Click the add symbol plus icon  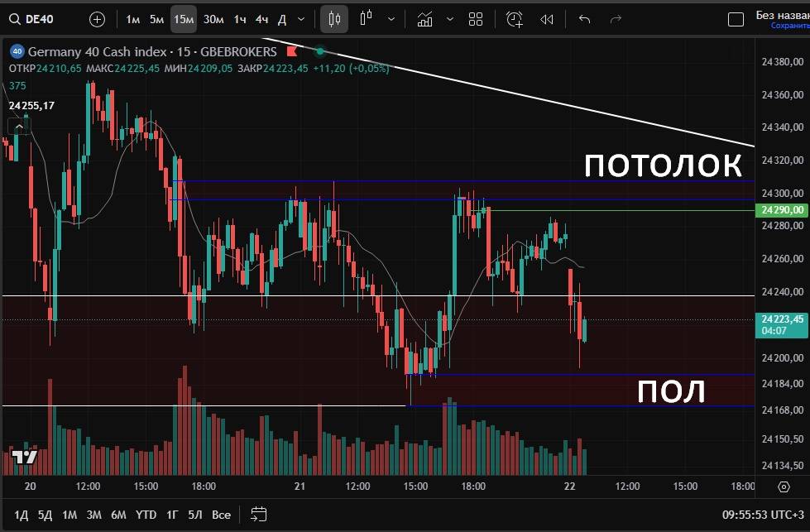pos(97,19)
